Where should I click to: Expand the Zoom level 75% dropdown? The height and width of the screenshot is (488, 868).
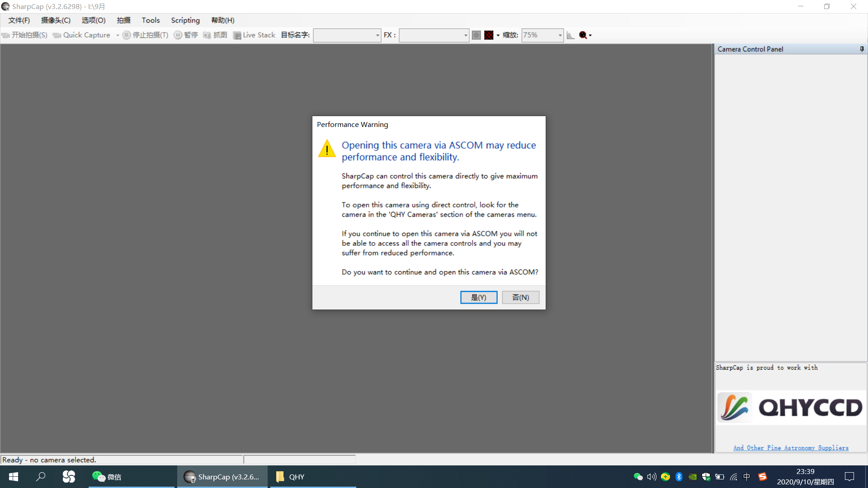pyautogui.click(x=561, y=34)
